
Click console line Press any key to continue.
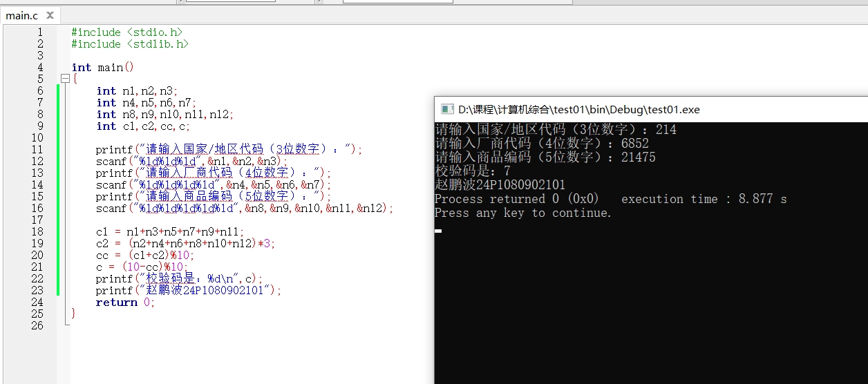(523, 213)
